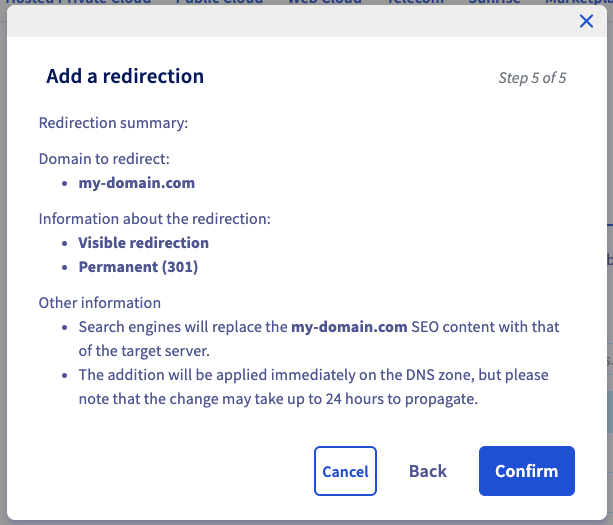This screenshot has height=525, width=613.
Task: Click bold my-domain.com in SEO note
Action: 348,327
